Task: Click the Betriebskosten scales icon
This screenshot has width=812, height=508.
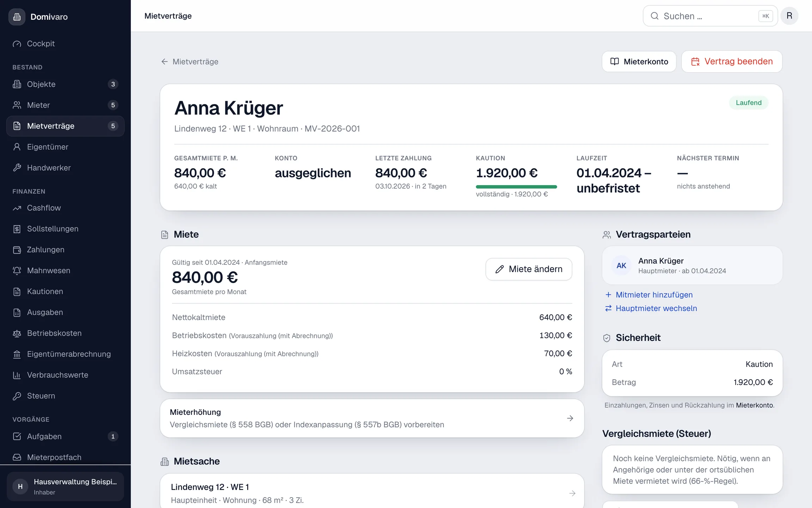Action: 17,333
